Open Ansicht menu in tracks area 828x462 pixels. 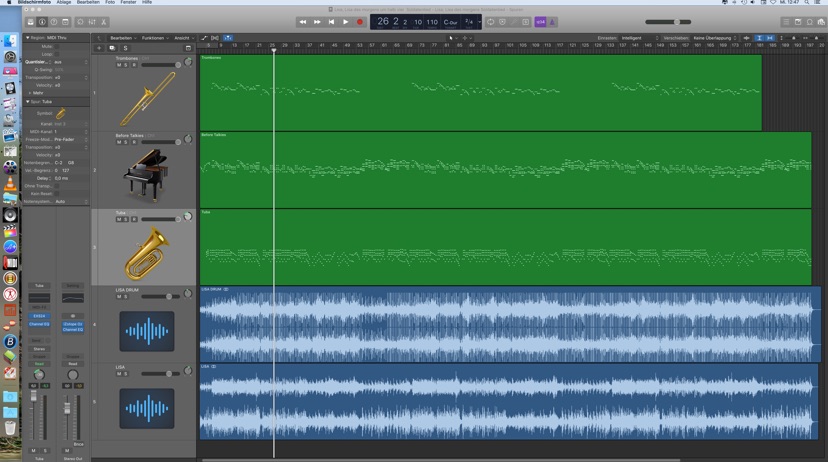pos(183,38)
